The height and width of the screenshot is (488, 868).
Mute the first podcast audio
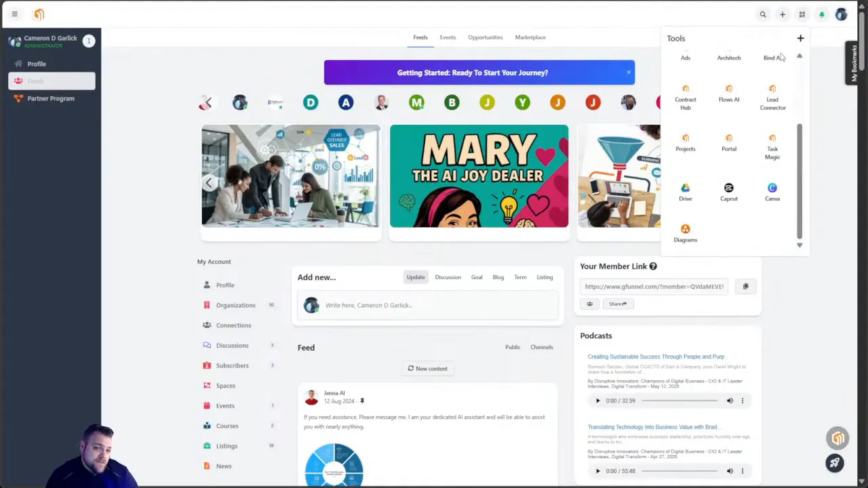tap(730, 401)
